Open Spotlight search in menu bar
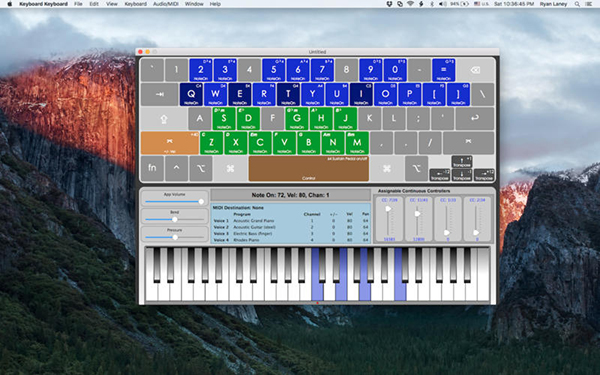The image size is (600, 375). click(x=577, y=4)
